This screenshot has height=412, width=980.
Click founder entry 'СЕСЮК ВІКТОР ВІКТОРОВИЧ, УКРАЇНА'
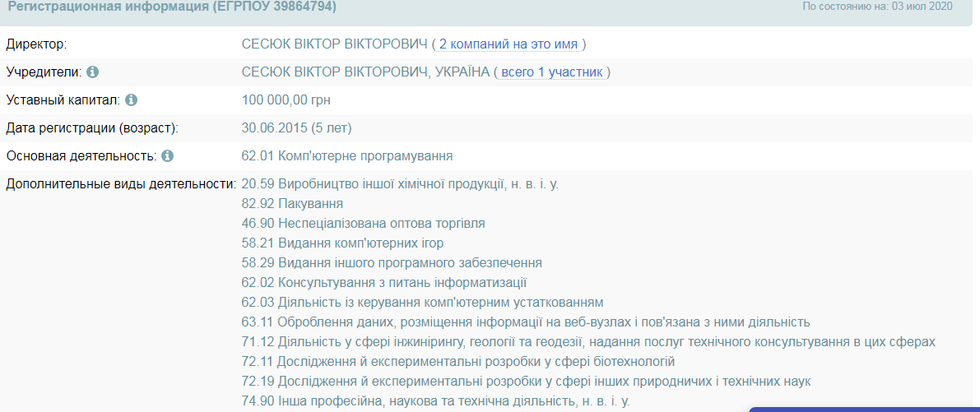pos(365,72)
